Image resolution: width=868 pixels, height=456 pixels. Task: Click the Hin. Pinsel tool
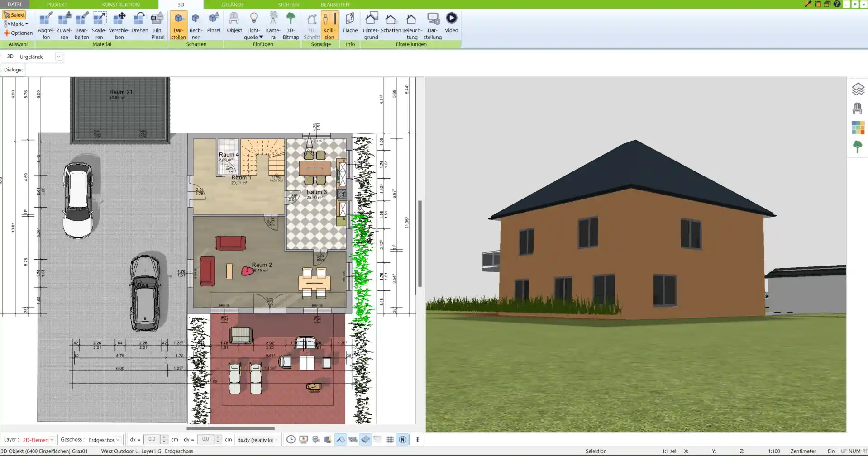pyautogui.click(x=157, y=26)
